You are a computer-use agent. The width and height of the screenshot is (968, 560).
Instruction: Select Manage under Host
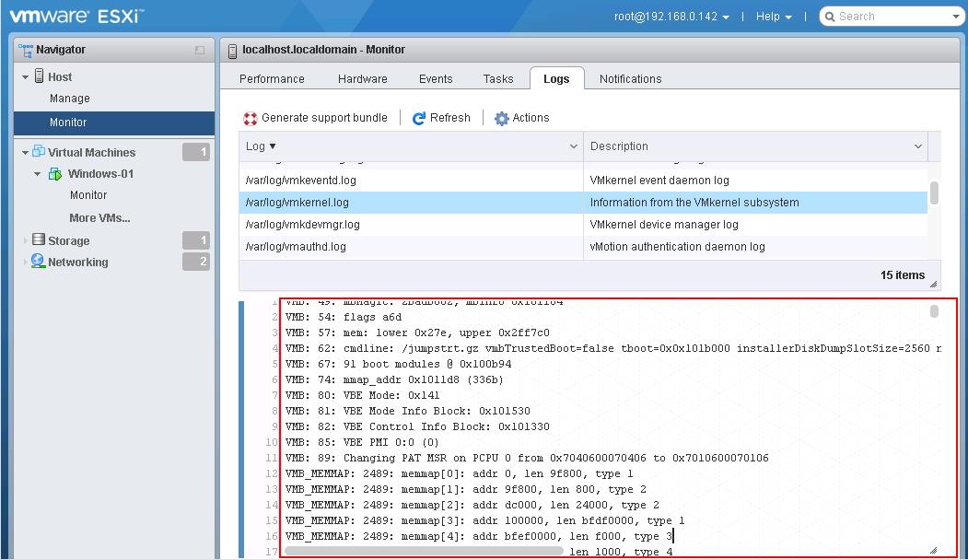coord(70,99)
